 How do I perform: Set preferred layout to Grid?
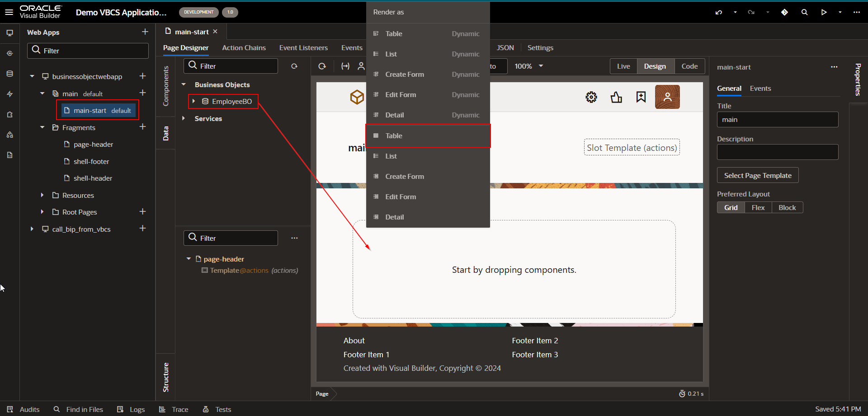click(731, 207)
